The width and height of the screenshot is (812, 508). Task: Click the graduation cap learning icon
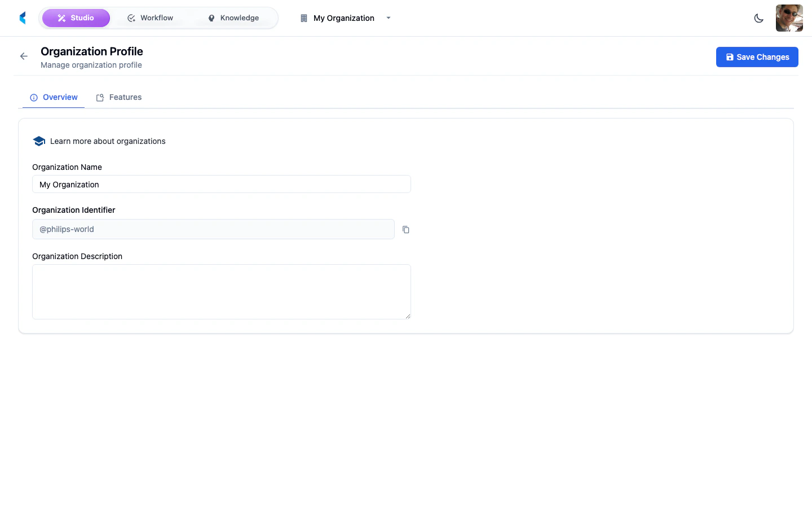coord(39,141)
